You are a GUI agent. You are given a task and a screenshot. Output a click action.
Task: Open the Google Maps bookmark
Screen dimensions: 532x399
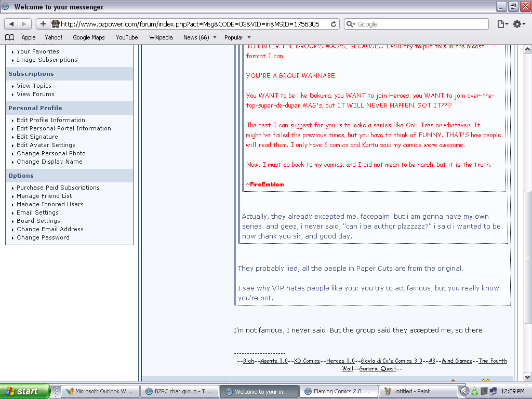(x=88, y=37)
